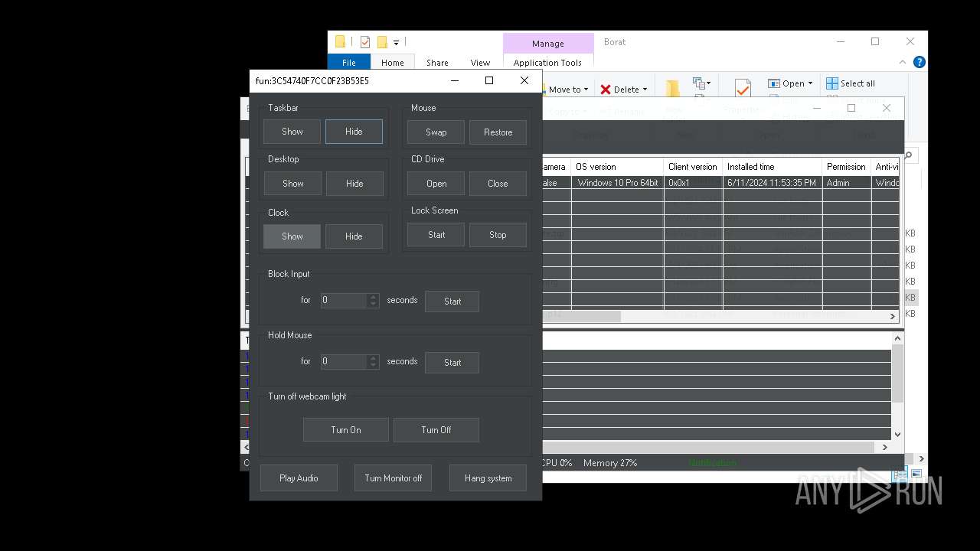Image resolution: width=980 pixels, height=551 pixels.
Task: Click Taskbar Show button
Action: [x=292, y=132]
